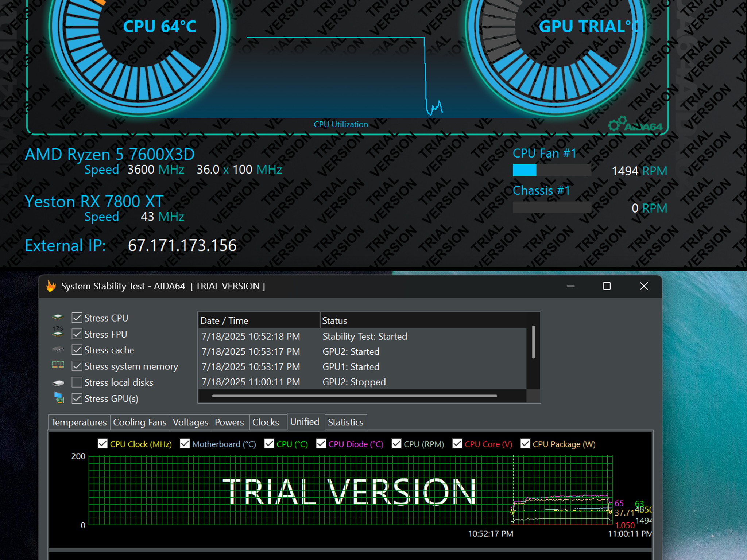The height and width of the screenshot is (560, 747).
Task: Click the system memory RAM stick icon
Action: tap(58, 365)
